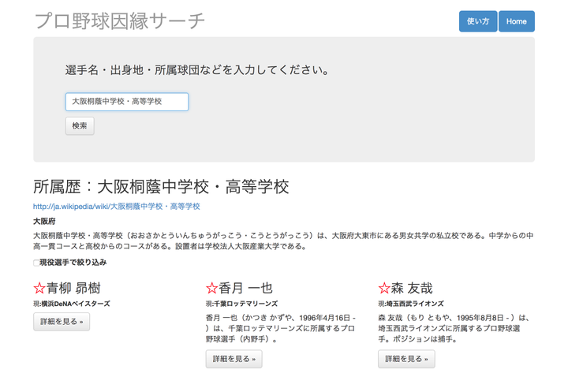Click the star icon beside 香月 一也
Screen dimensions: 568x392
pyautogui.click(x=211, y=289)
